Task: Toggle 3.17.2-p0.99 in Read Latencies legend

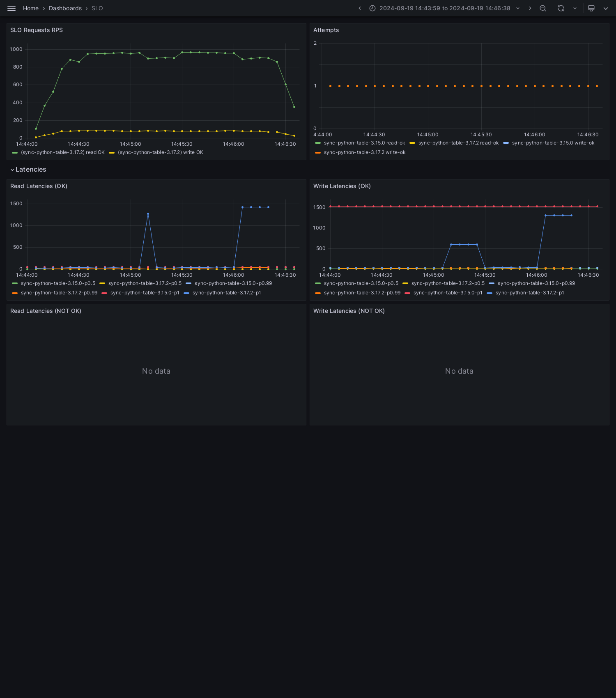Action: [59, 293]
